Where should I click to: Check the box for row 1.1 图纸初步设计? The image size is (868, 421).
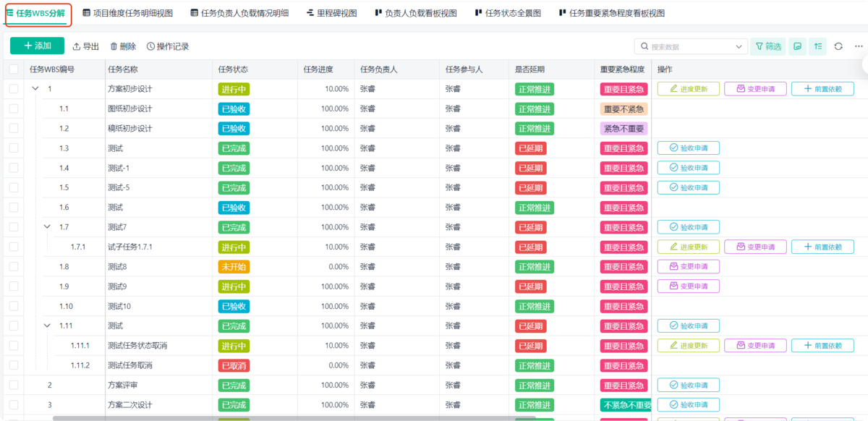tap(14, 109)
